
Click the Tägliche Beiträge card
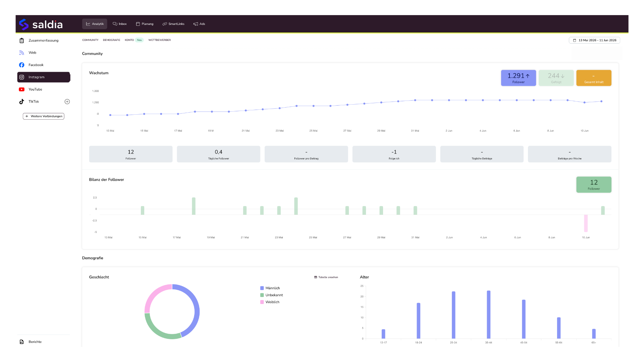pos(482,154)
